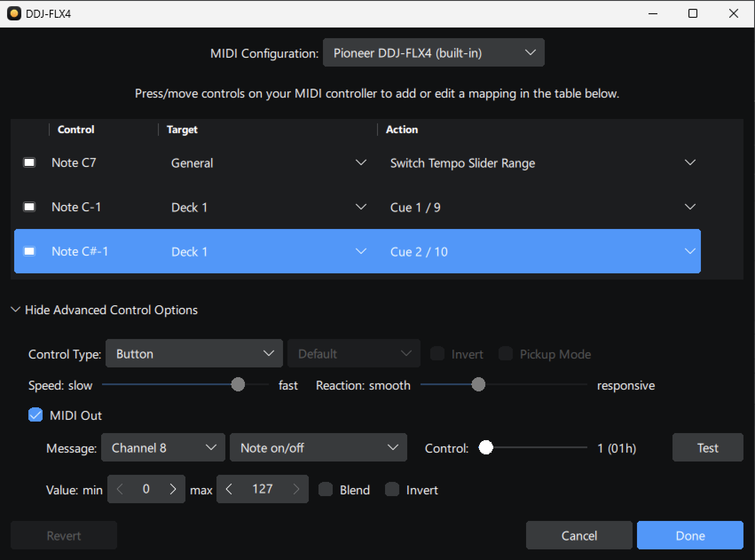Open the Control Type dropdown
755x560 pixels.
pos(194,354)
